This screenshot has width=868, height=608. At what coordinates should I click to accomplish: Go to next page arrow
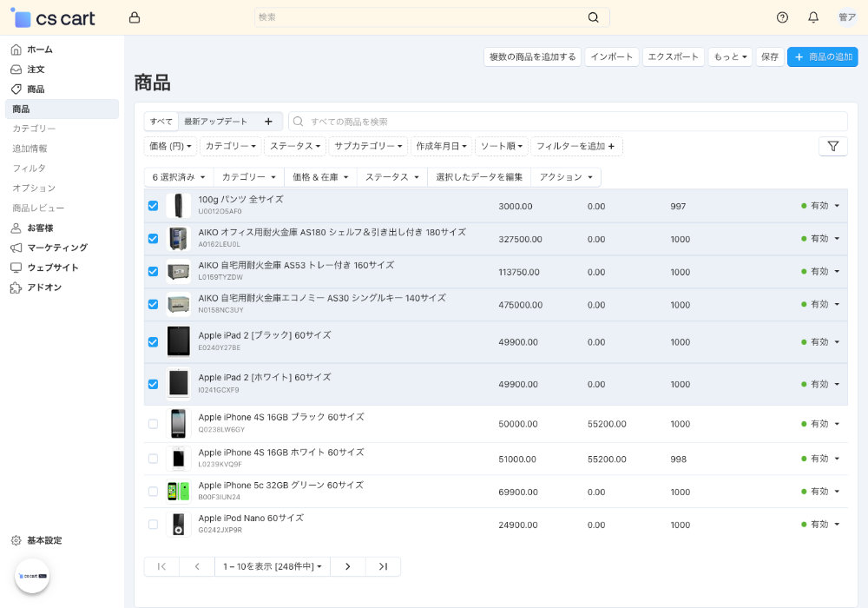[x=348, y=566]
